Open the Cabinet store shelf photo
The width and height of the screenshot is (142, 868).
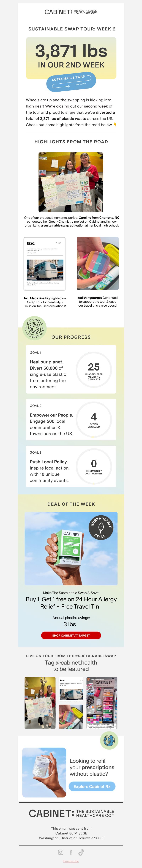[x=102, y=703]
